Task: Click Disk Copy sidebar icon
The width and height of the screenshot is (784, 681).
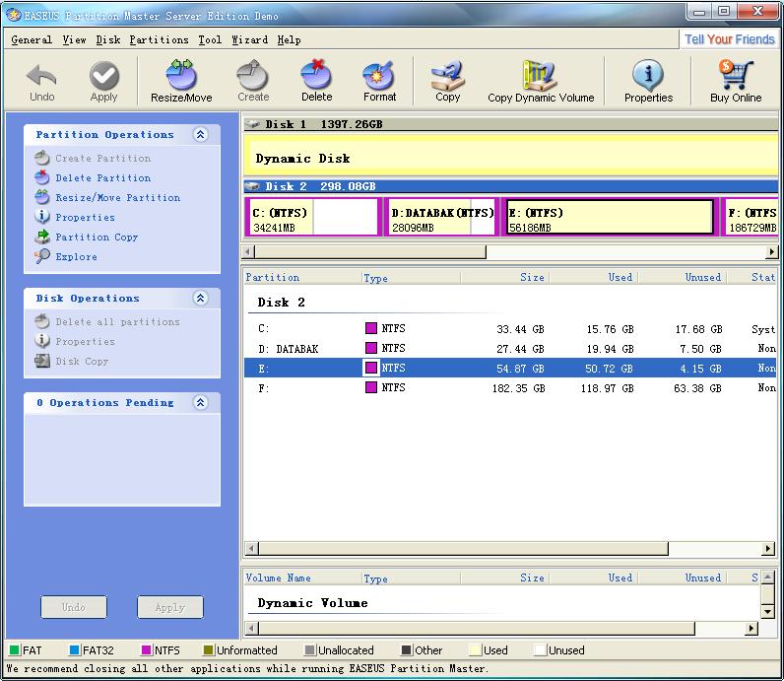Action: pos(42,361)
